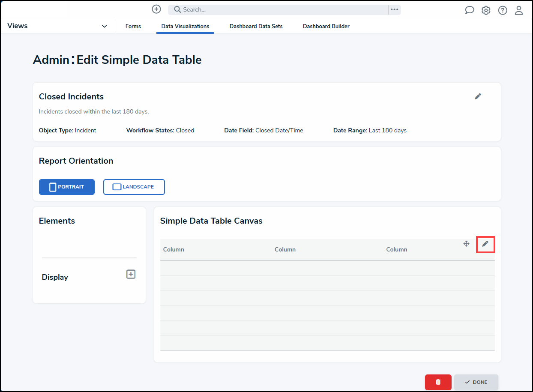Click the Elements panel heading
This screenshot has width=533, height=392.
[x=57, y=221]
